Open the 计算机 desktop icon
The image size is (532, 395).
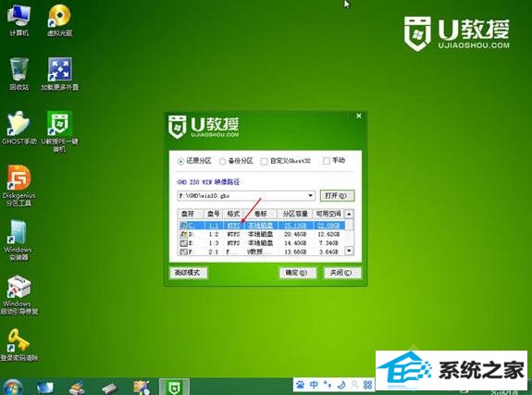click(19, 19)
